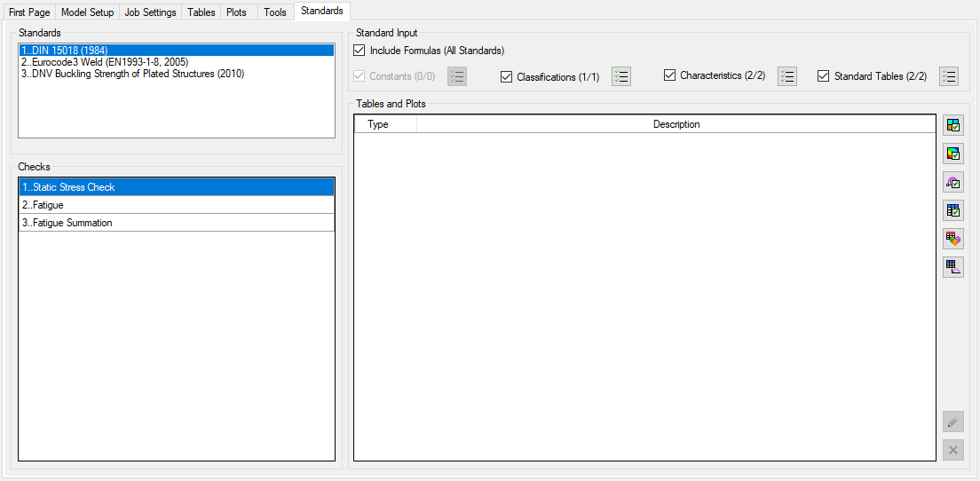Click the blue table with checkmark icon

click(952, 210)
